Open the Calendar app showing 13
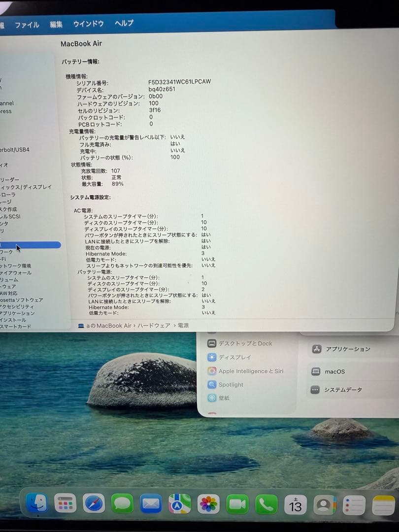 coord(295,503)
